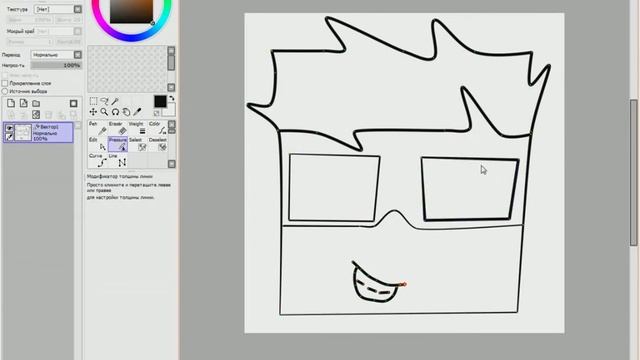This screenshot has width=640, height=360.
Task: Click a hue on the color wheel ring
Action: (131, 38)
